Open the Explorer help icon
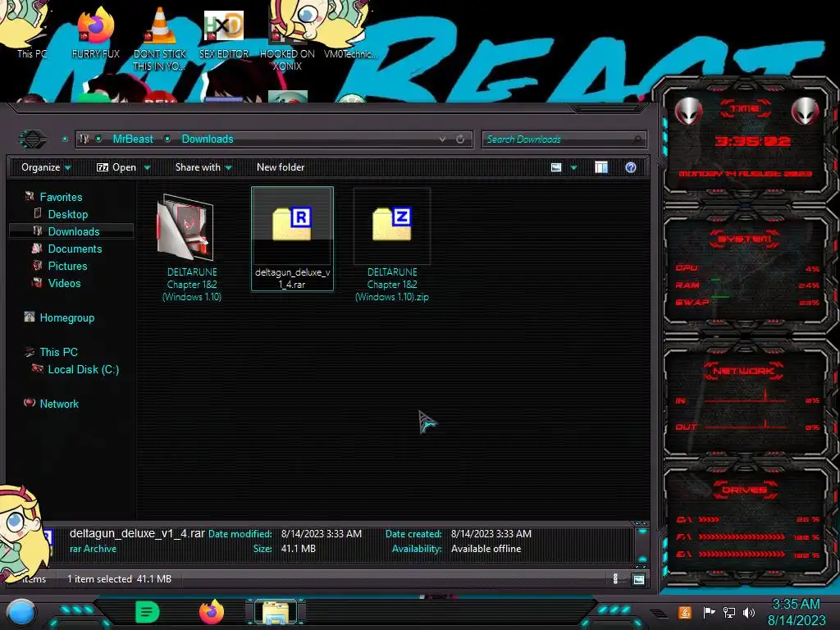The image size is (840, 630). 631,167
